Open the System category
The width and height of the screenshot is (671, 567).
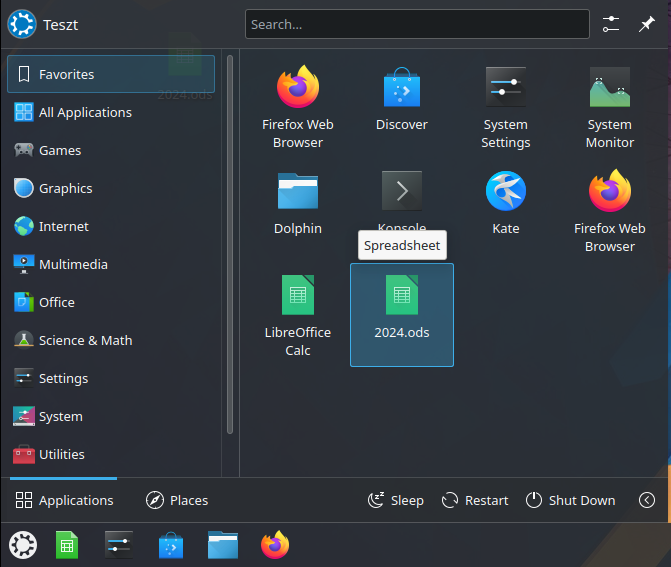111,416
